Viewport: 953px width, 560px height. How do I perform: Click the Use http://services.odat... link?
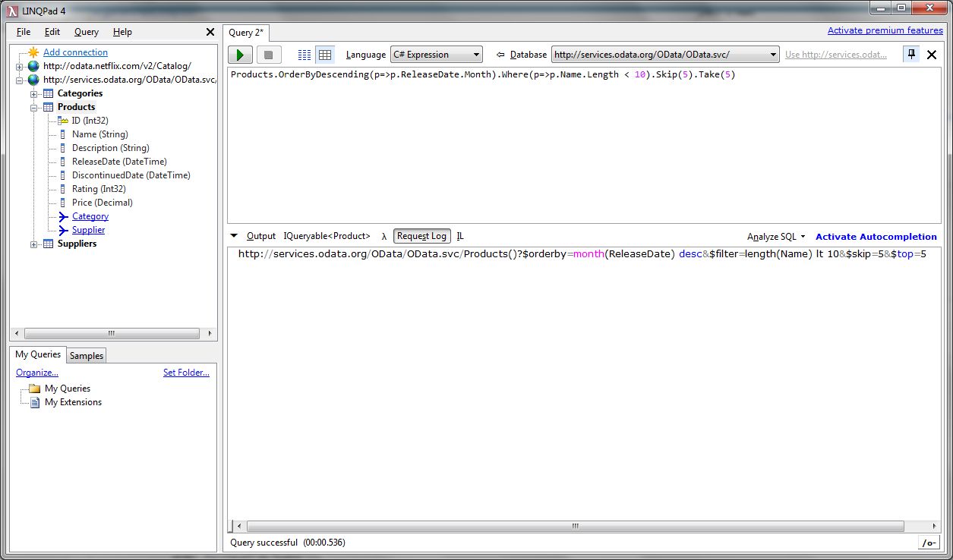(836, 55)
